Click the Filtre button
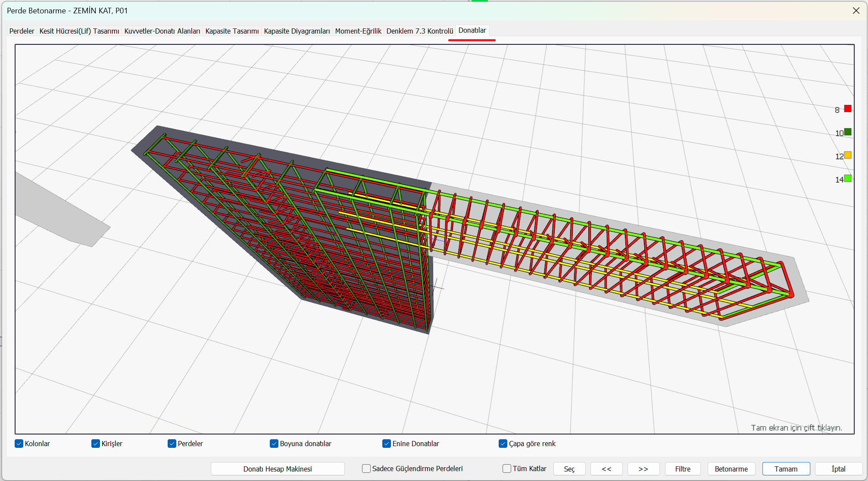The height and width of the screenshot is (481, 868). 683,469
